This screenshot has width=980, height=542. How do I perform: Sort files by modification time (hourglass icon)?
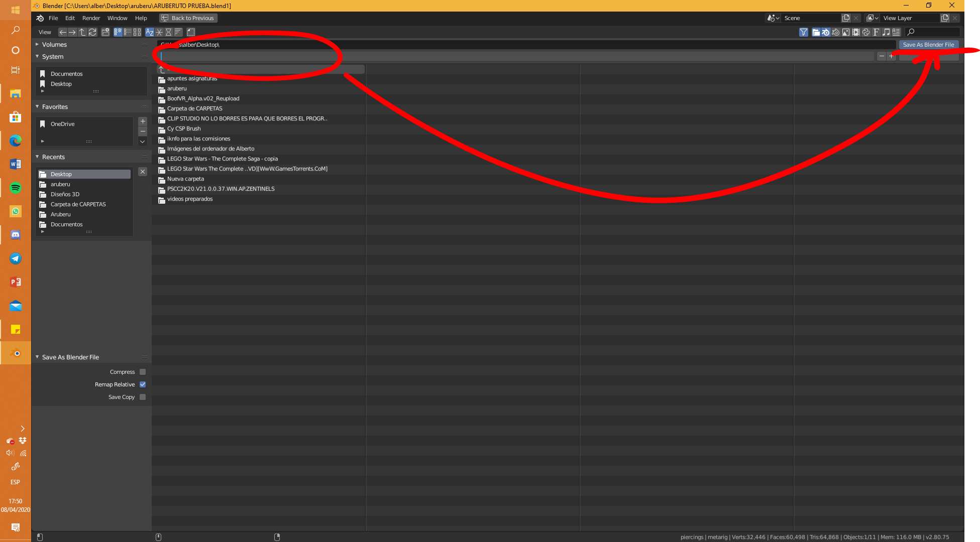point(168,32)
